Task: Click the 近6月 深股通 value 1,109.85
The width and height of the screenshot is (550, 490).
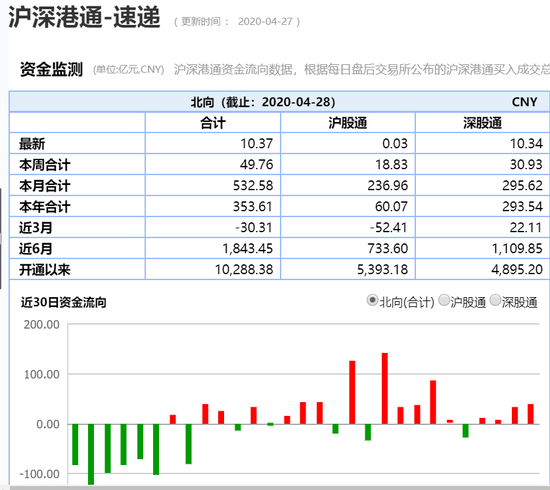Action: pos(517,249)
